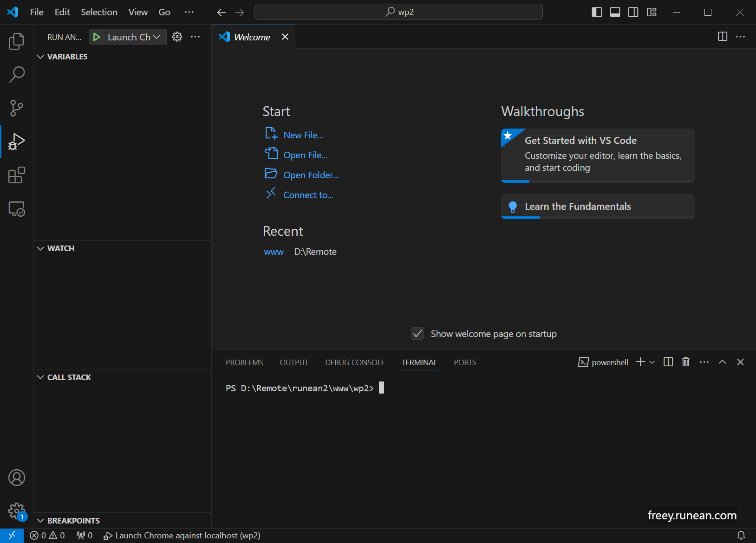Open the Remote Explorer view
This screenshot has width=756, height=543.
17,209
